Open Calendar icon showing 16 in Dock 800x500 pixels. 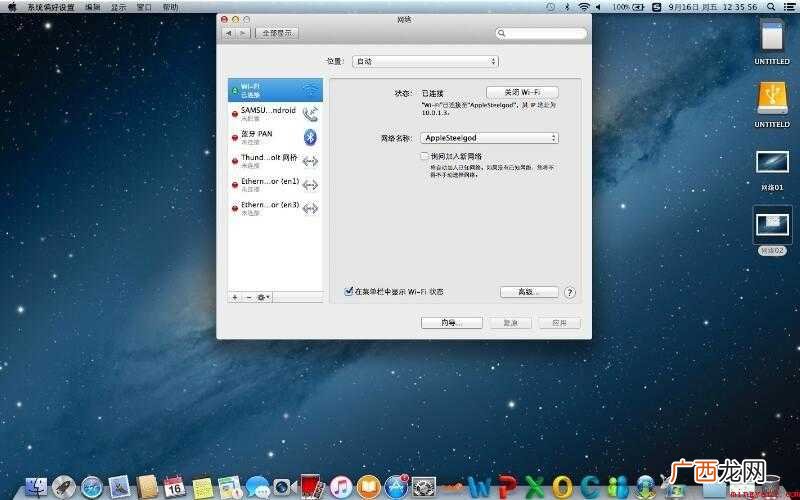pyautogui.click(x=174, y=487)
